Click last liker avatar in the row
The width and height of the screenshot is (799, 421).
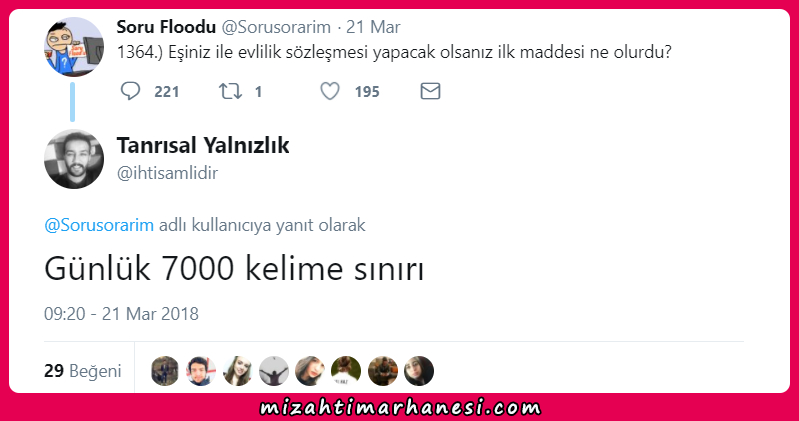coord(419,371)
